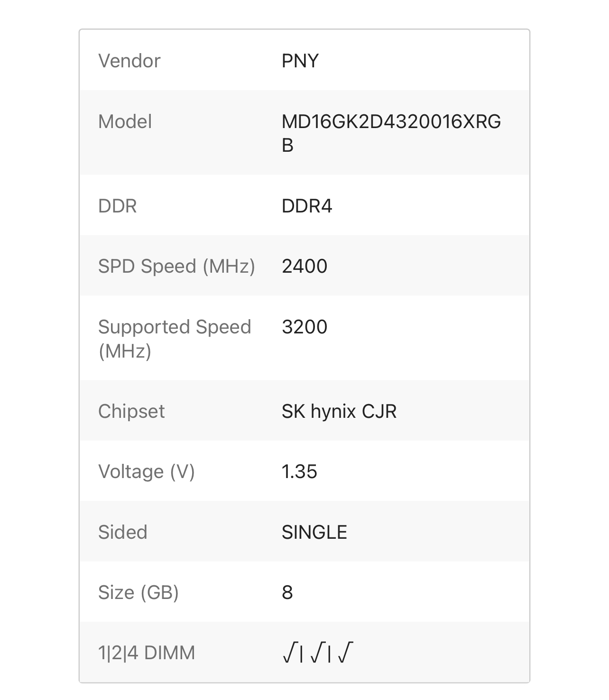Viewport: 609px width, 700px height.
Task: Click the Vendor label
Action: point(129,61)
